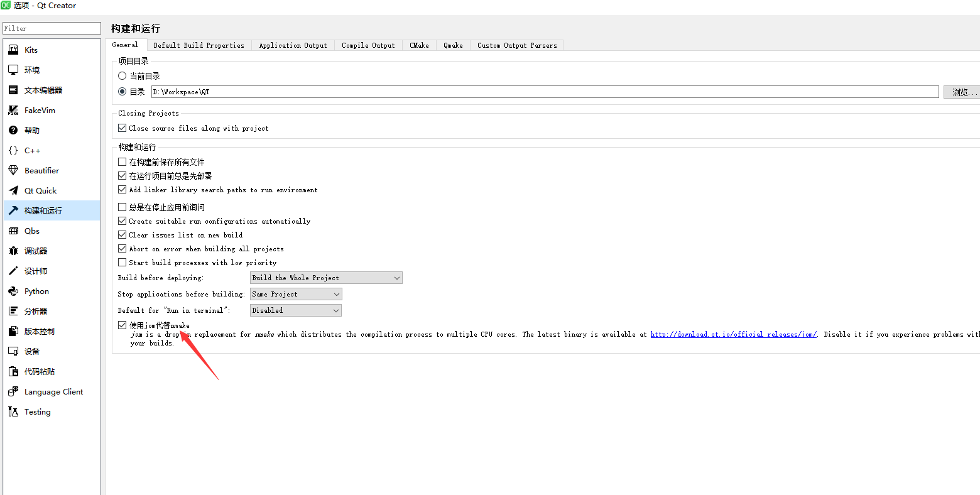Screen dimensions: 980x495
Task: Expand the Build before deploying dropdown
Action: (326, 278)
